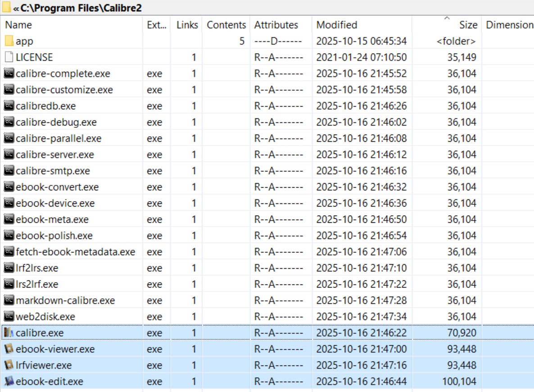Click modified time 2025-10-16 21:46:50 of ebook-meta.exe
The width and height of the screenshot is (534, 392).
pyautogui.click(x=362, y=220)
